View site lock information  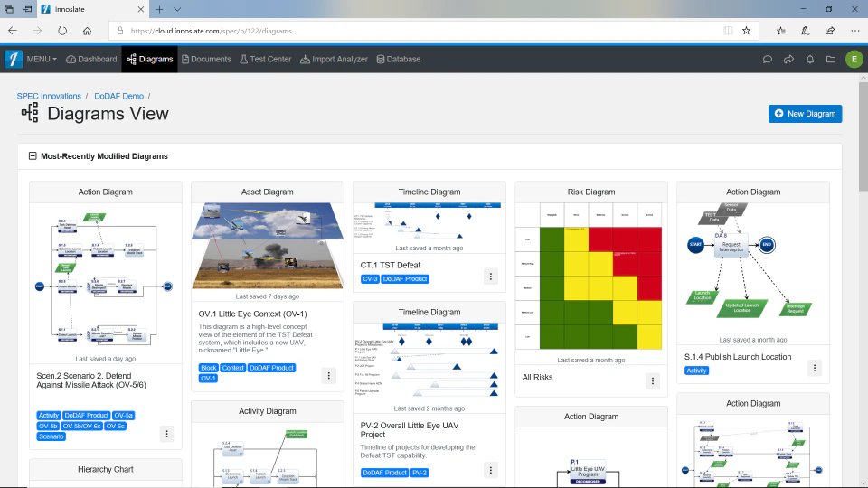click(119, 31)
